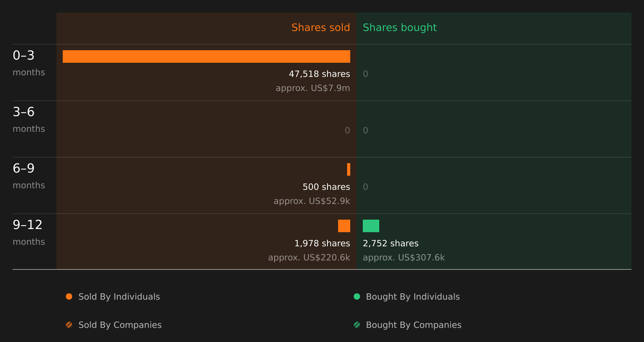Click the approx. US$7.9m amount
Viewport: 644px width, 342px height.
[x=313, y=88]
